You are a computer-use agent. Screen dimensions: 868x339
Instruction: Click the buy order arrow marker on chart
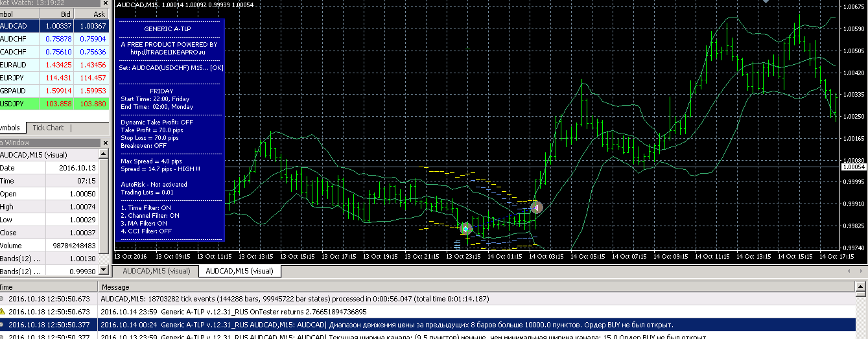point(465,229)
